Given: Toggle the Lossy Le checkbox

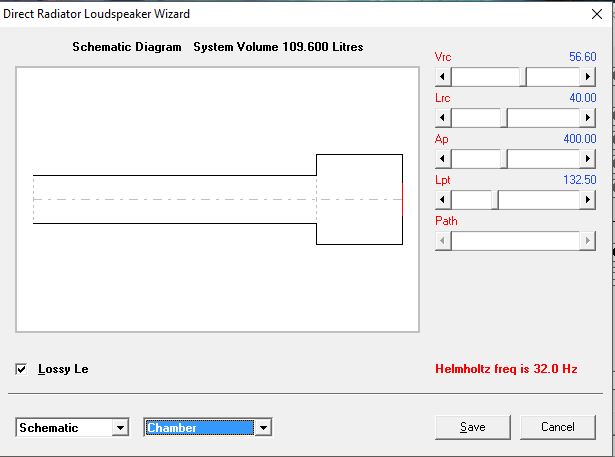Looking at the screenshot, I should [21, 369].
